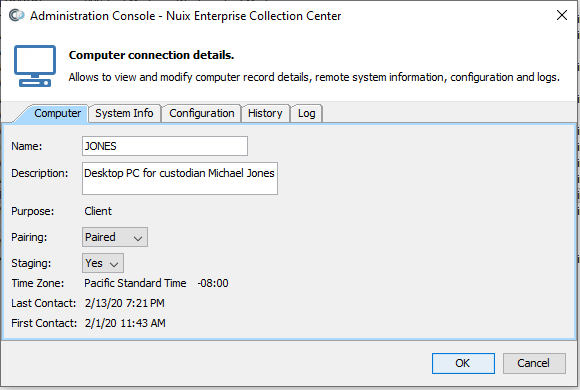Click the Description text box

pyautogui.click(x=180, y=178)
